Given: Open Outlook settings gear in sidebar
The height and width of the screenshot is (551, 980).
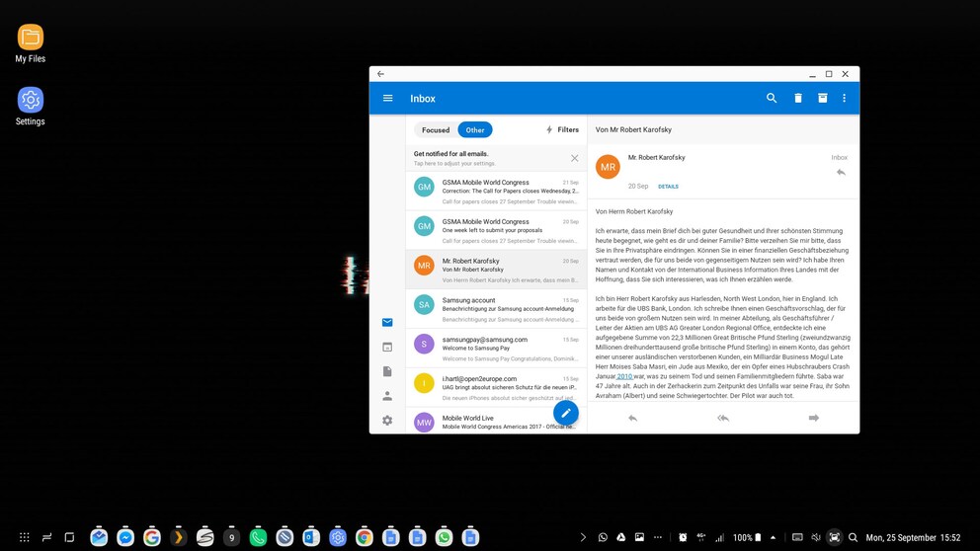Looking at the screenshot, I should coord(387,421).
